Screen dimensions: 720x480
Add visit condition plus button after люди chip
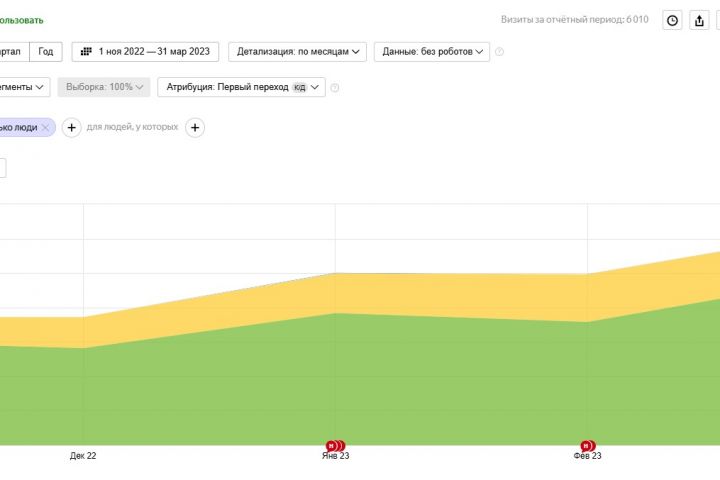point(72,128)
